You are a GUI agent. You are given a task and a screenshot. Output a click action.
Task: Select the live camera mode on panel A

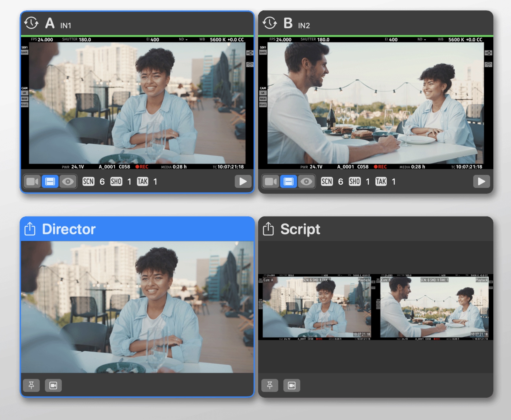pyautogui.click(x=32, y=181)
